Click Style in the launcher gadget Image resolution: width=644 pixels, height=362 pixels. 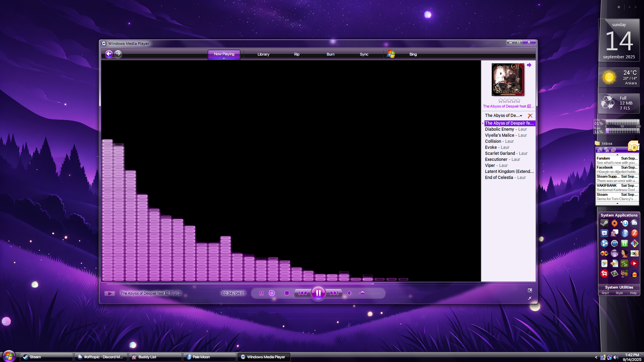619,293
